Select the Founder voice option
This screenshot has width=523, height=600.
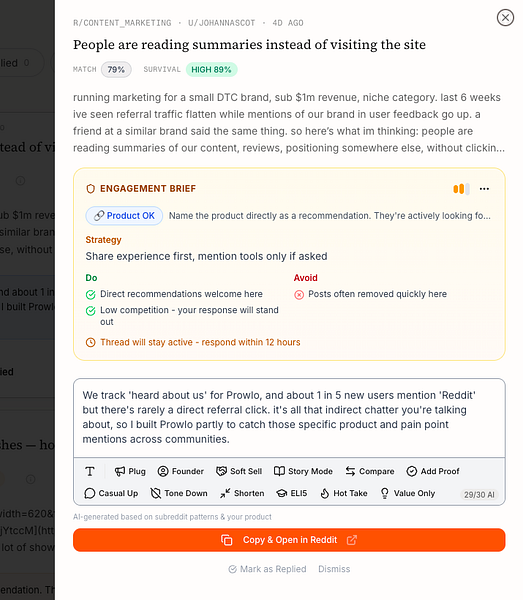tap(181, 471)
